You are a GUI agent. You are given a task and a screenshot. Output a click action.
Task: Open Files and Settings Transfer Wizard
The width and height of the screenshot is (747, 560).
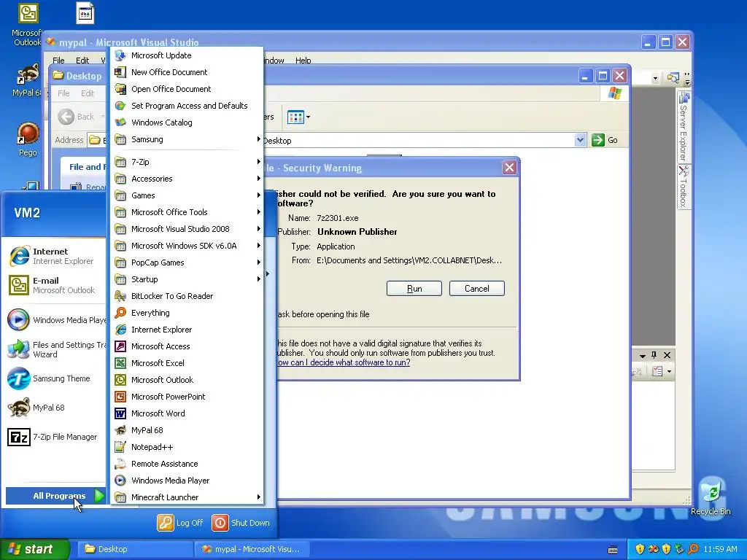tap(55, 349)
